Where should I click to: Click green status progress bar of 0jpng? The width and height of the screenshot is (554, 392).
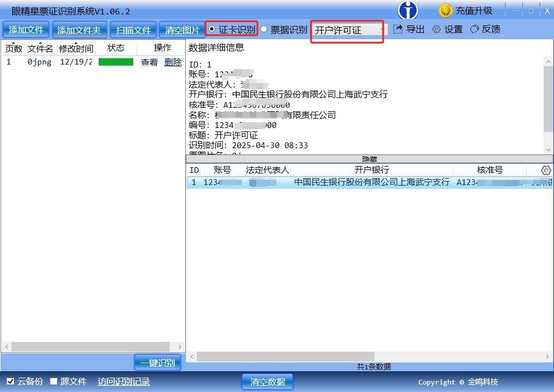pyautogui.click(x=116, y=62)
